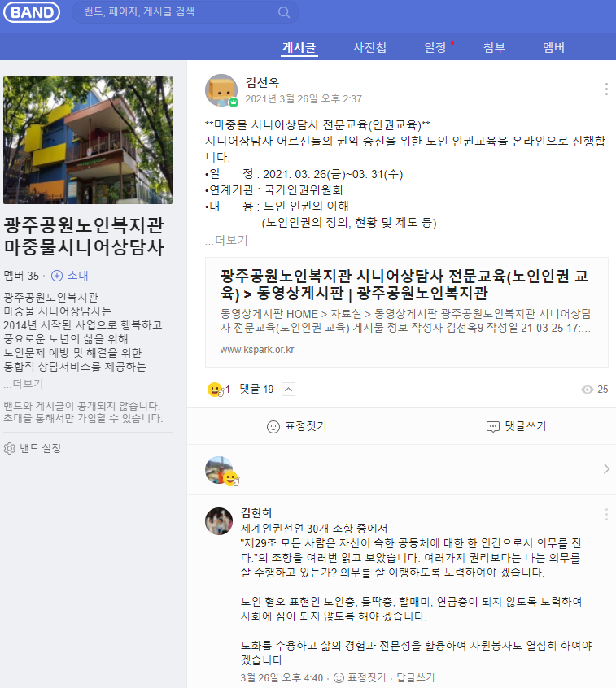Open 김현희's comment avatar
The width and height of the screenshot is (616, 688).
coord(219,521)
